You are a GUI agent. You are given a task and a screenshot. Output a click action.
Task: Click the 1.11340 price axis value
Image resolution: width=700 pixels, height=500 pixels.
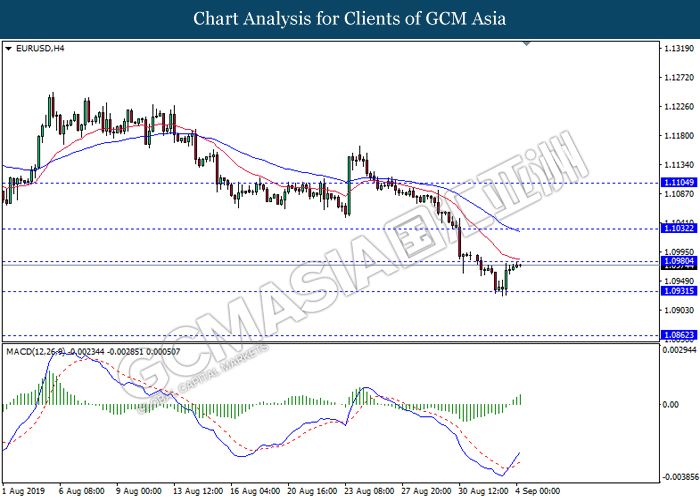click(679, 165)
